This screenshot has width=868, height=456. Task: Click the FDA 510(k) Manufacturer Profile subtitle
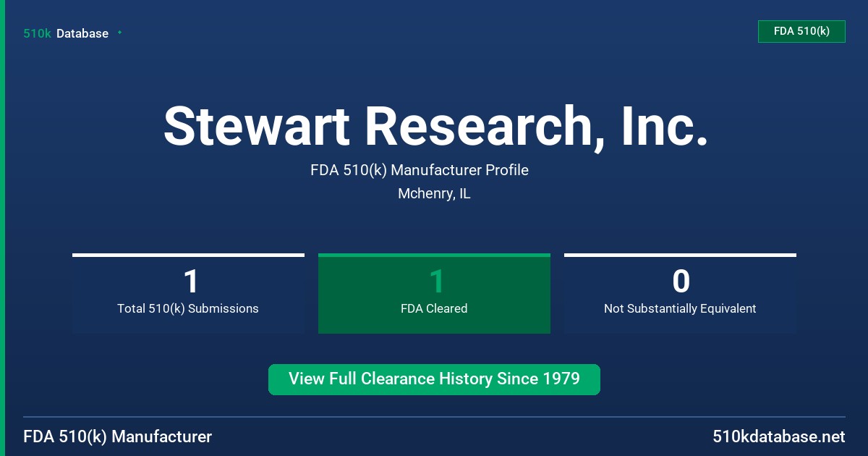pyautogui.click(x=420, y=170)
